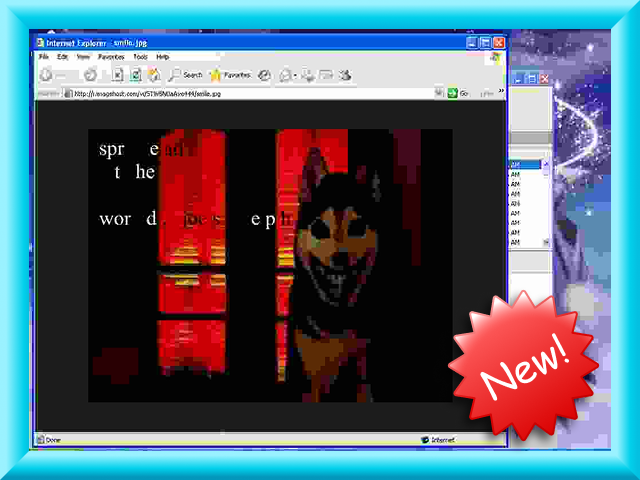The height and width of the screenshot is (480, 640).
Task: Open the Favorites pane from the toolbar
Action: [230, 75]
